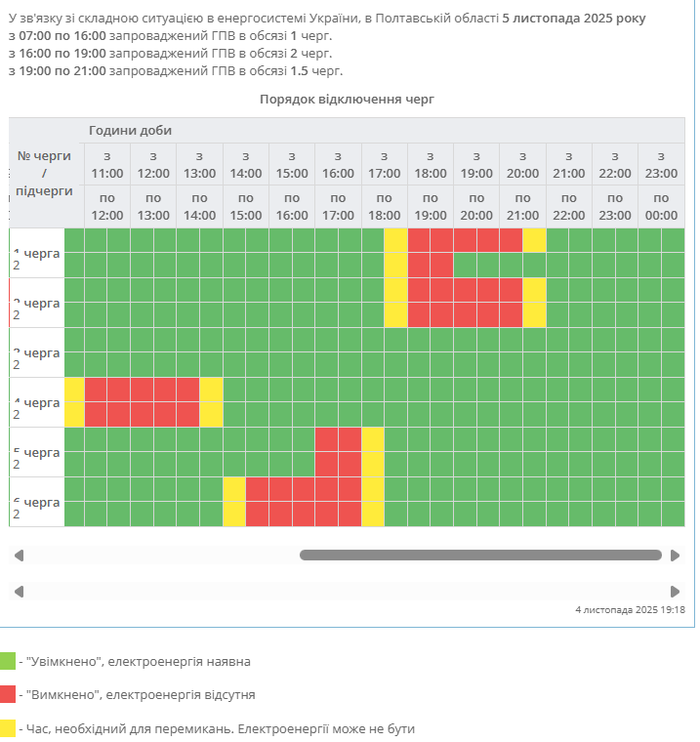Click the "з 11:00" column header
Viewport: 700px width, 742px height.
(106, 165)
